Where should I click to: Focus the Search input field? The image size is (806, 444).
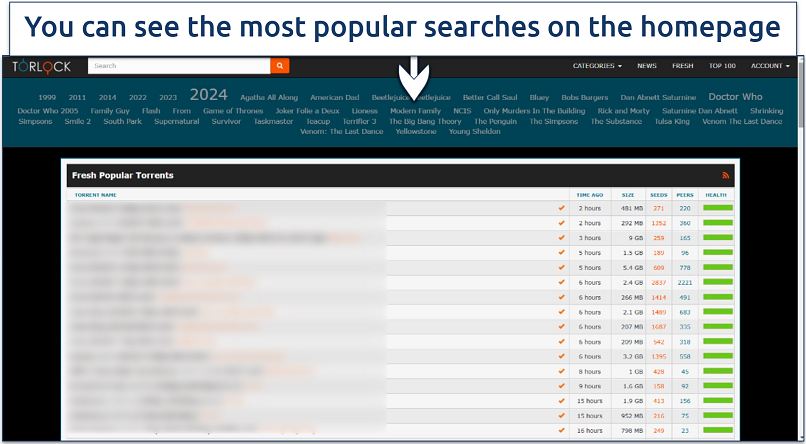click(179, 66)
